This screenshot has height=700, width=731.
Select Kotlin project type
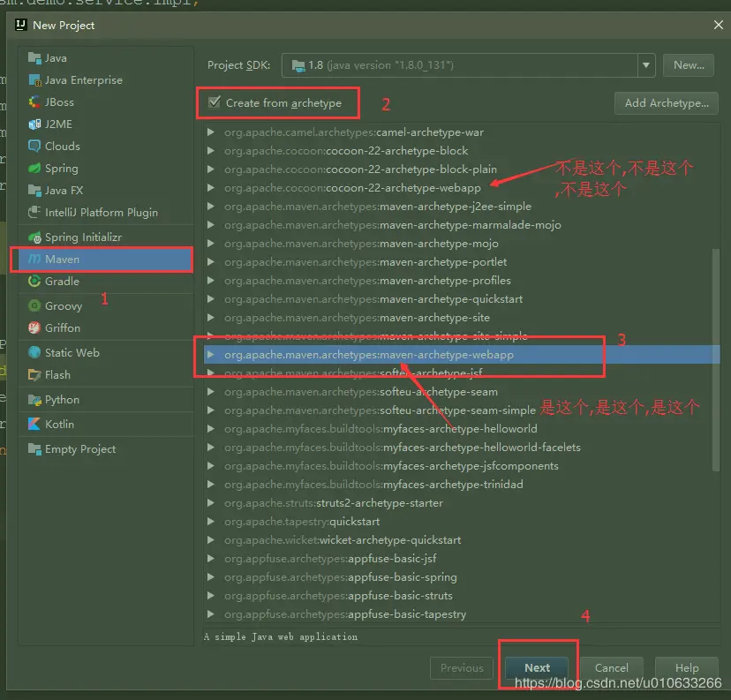coord(106,424)
